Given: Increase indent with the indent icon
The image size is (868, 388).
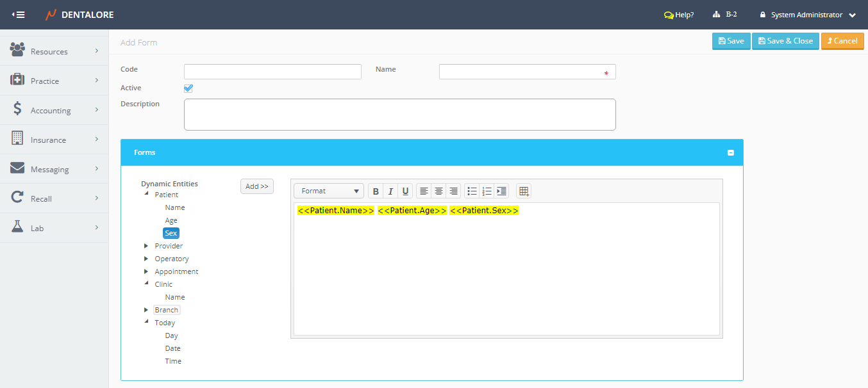Looking at the screenshot, I should [501, 191].
